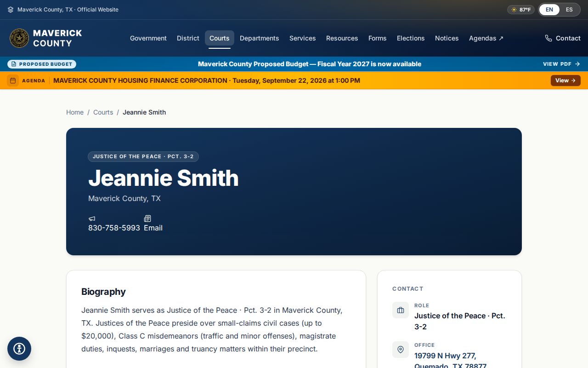Viewport: 588px width, 368px height.
Task: Click the phone icon next to Contact
Action: click(x=548, y=38)
